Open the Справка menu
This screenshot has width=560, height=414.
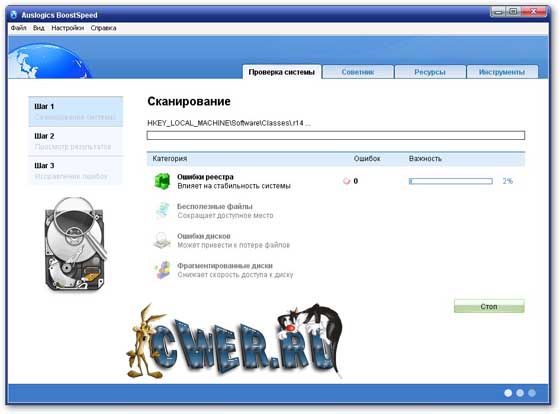(103, 28)
